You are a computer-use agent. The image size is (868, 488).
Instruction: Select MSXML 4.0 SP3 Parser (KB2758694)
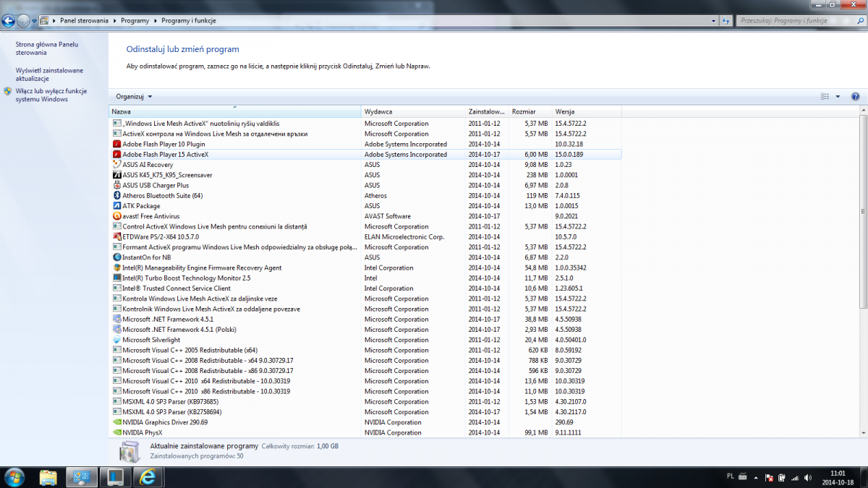click(365, 412)
